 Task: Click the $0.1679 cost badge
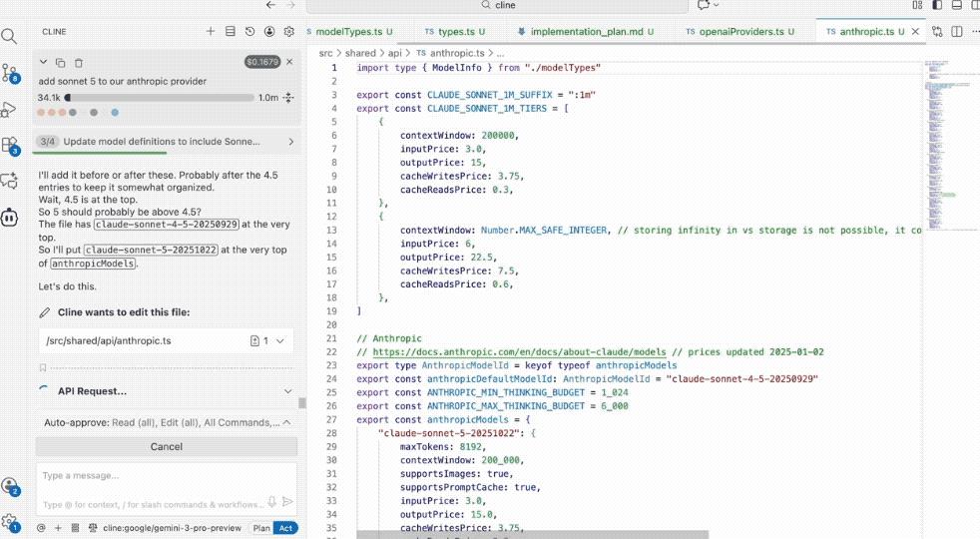point(262,62)
